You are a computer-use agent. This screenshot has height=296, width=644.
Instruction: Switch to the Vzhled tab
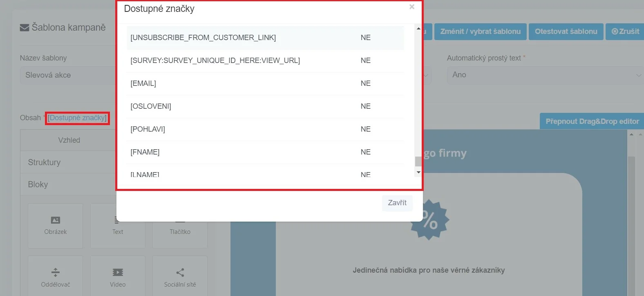(69, 140)
